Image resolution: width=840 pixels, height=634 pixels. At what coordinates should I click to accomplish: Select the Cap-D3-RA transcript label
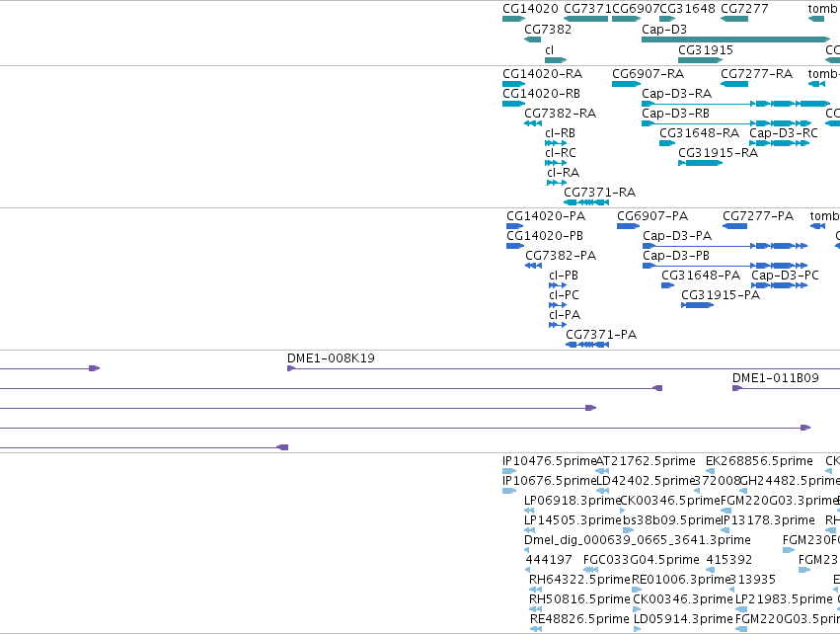coord(676,94)
